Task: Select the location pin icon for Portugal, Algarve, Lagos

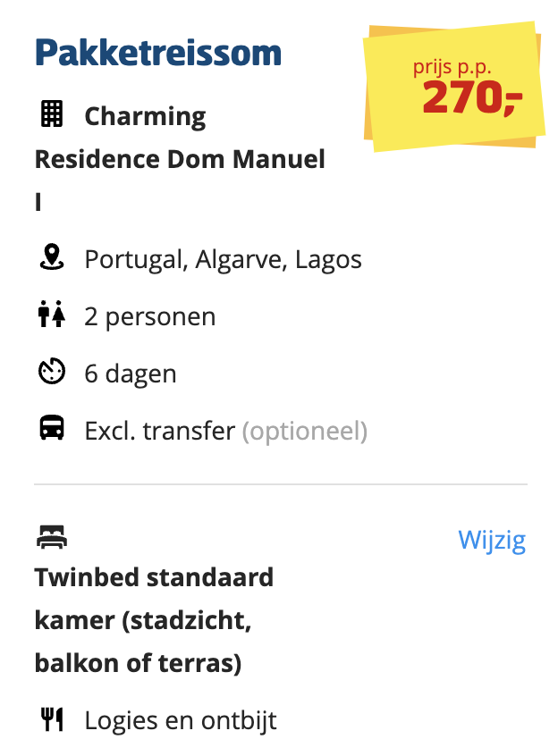Action: coord(53,258)
